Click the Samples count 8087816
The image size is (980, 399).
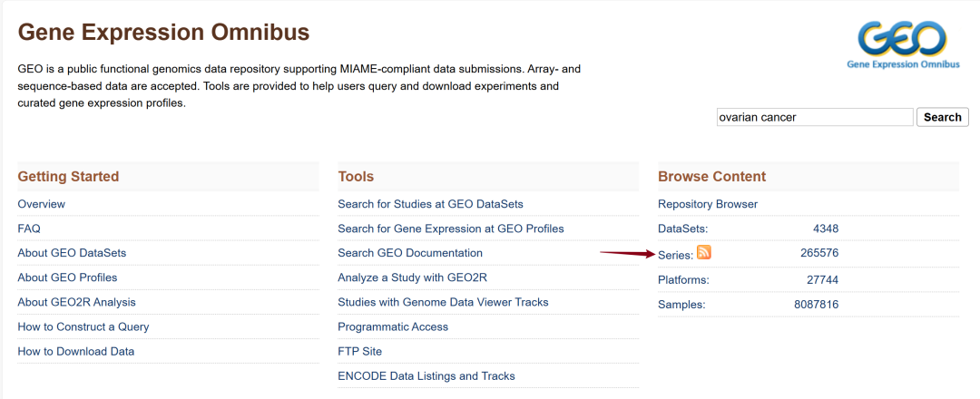coord(816,305)
